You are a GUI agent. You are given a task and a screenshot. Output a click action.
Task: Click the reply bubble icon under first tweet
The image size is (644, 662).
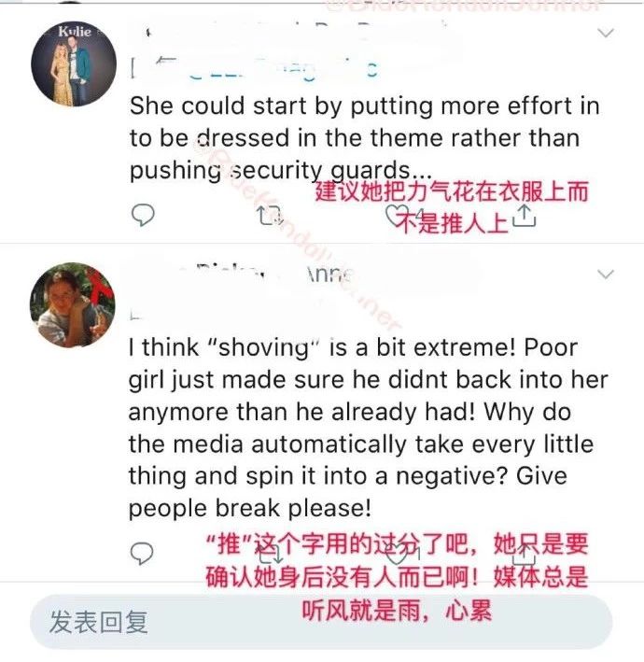[x=143, y=215]
